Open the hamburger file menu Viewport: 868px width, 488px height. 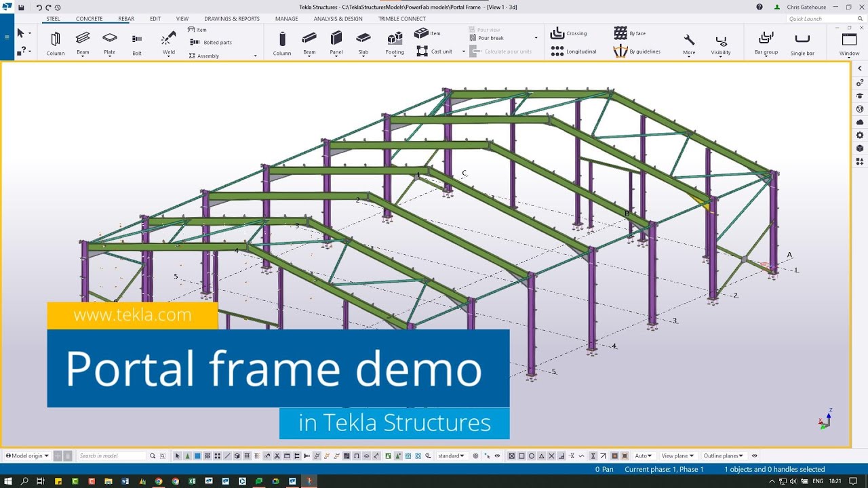[7, 37]
